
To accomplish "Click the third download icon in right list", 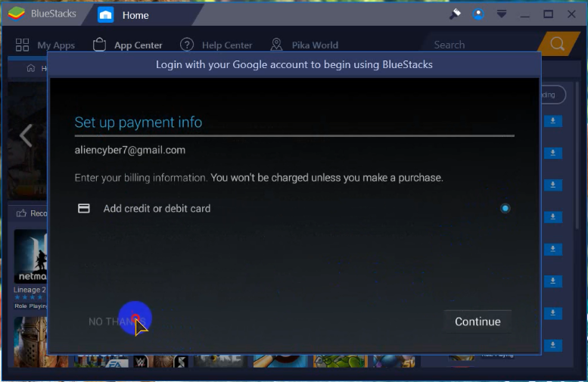I will click(552, 185).
